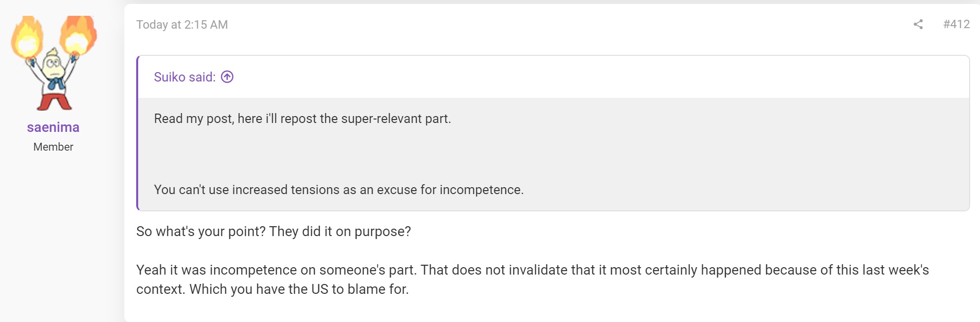Open saenima's avatar image
The width and height of the screenshot is (980, 322).
point(53,63)
